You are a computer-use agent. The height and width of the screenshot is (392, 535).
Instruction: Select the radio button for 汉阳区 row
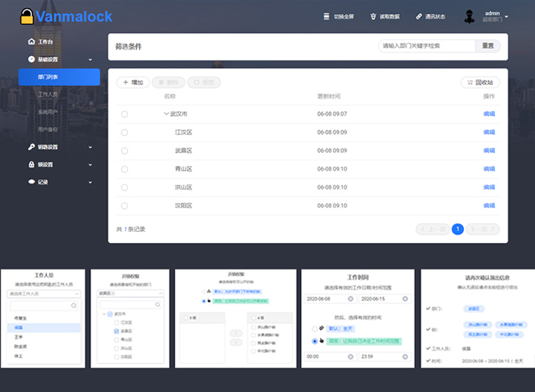tap(124, 206)
